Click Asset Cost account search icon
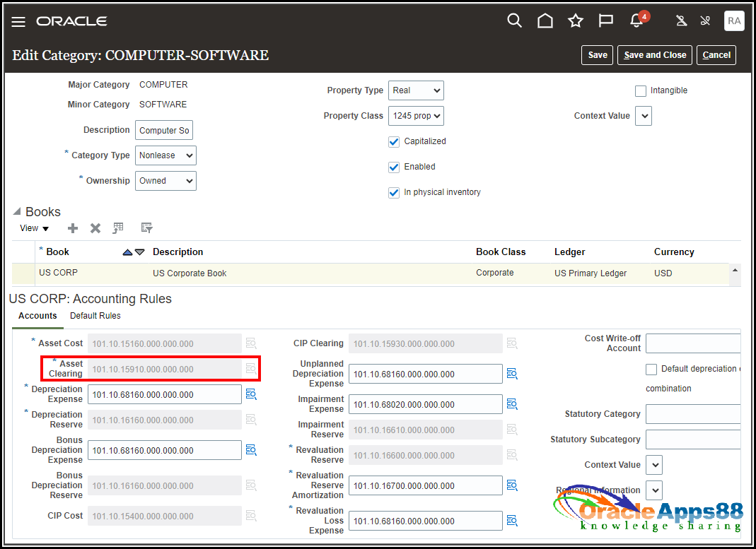Screen dimensions: 756x549 point(251,343)
